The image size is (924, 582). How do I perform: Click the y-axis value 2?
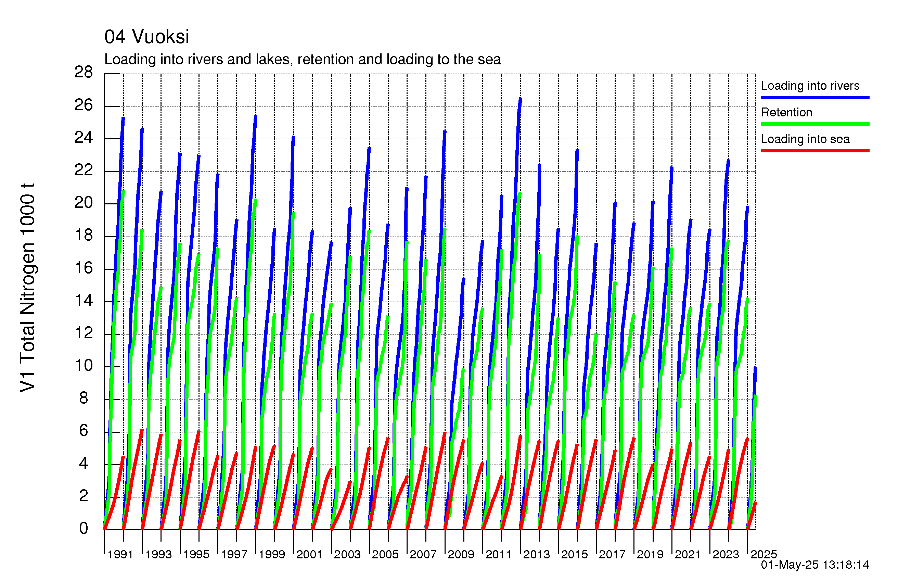(x=84, y=496)
